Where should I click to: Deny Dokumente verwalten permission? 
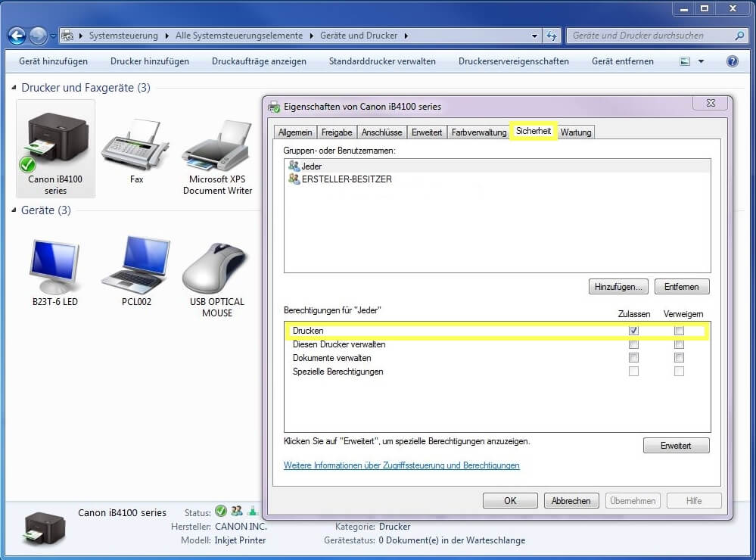pos(679,358)
